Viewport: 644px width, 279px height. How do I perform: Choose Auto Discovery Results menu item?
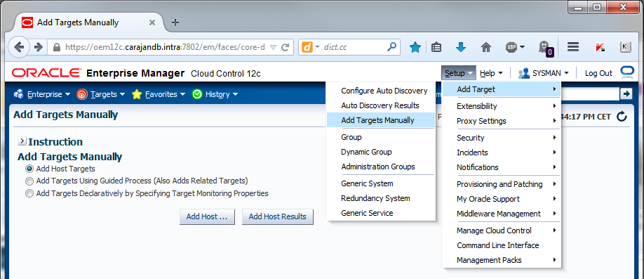click(381, 105)
